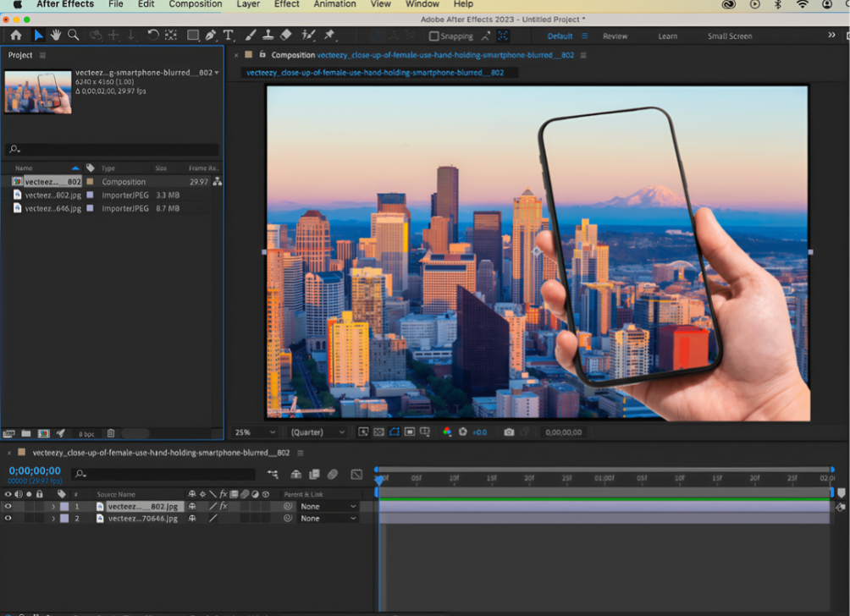Image resolution: width=850 pixels, height=616 pixels.
Task: Choose the Pen tool
Action: [x=210, y=36]
